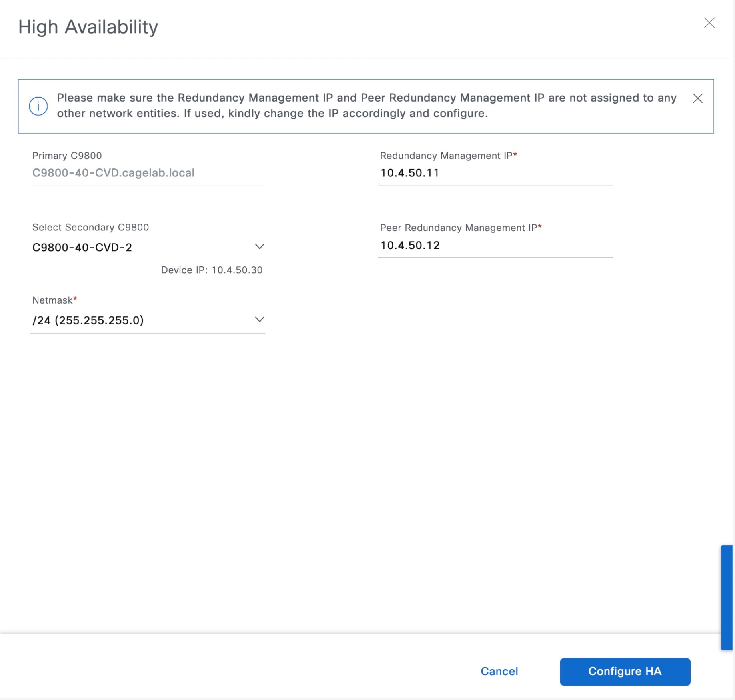The width and height of the screenshot is (735, 700).
Task: Click the chevron arrow in Netmask field
Action: pos(260,319)
